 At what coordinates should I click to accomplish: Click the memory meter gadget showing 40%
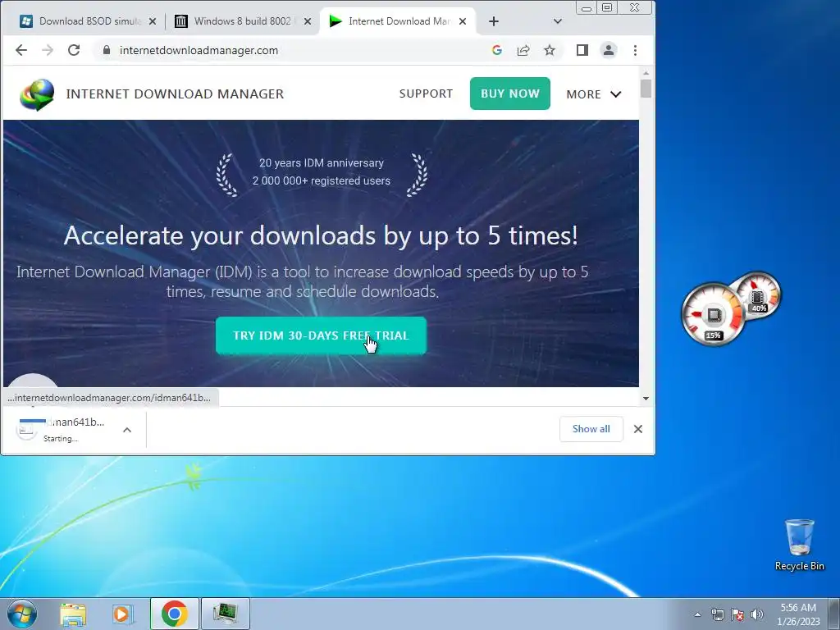[x=757, y=295]
